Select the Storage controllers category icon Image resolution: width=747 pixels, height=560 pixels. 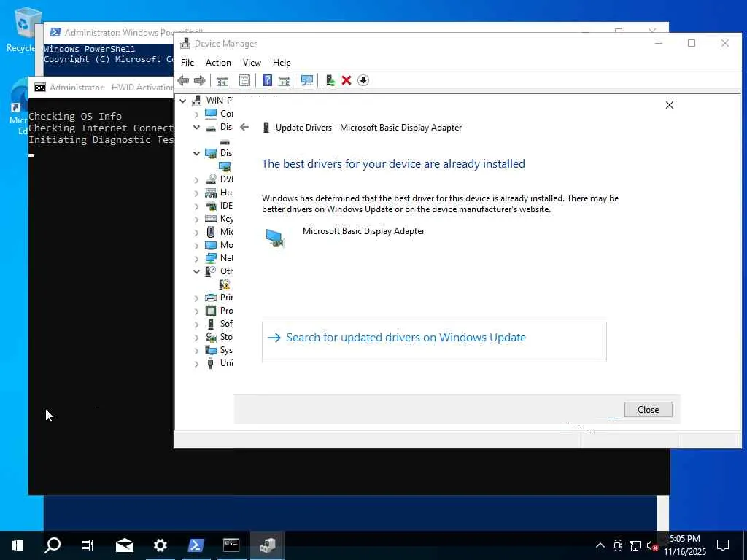coord(211,337)
